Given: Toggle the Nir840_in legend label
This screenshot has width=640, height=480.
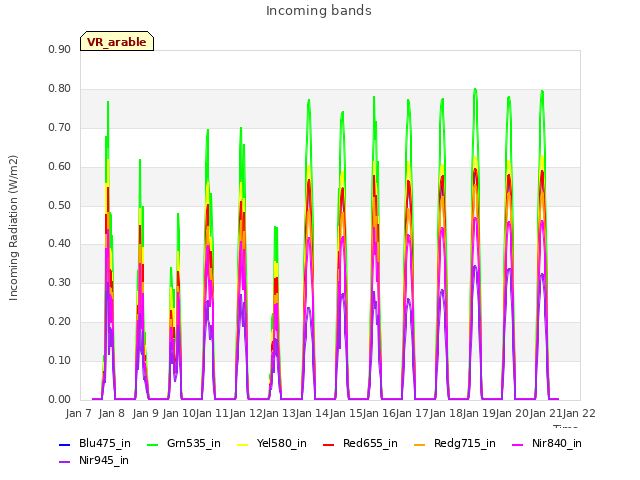Looking at the screenshot, I should [557, 444].
